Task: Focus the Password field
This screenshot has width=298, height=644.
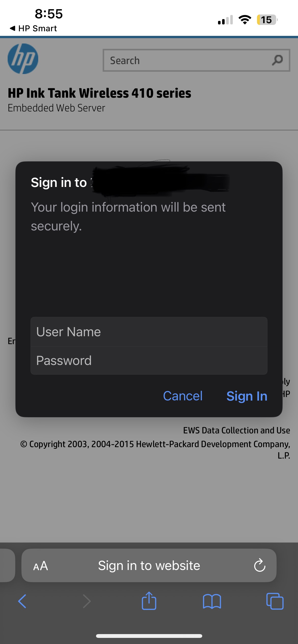Action: (x=149, y=360)
